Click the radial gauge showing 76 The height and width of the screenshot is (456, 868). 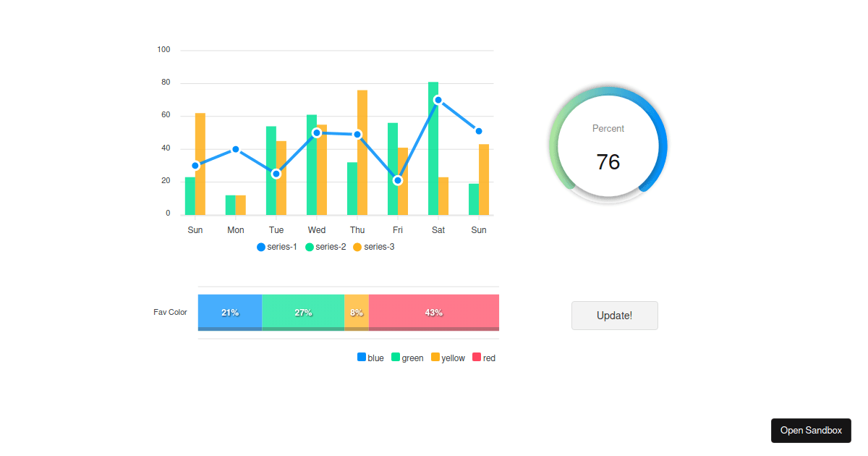608,145
